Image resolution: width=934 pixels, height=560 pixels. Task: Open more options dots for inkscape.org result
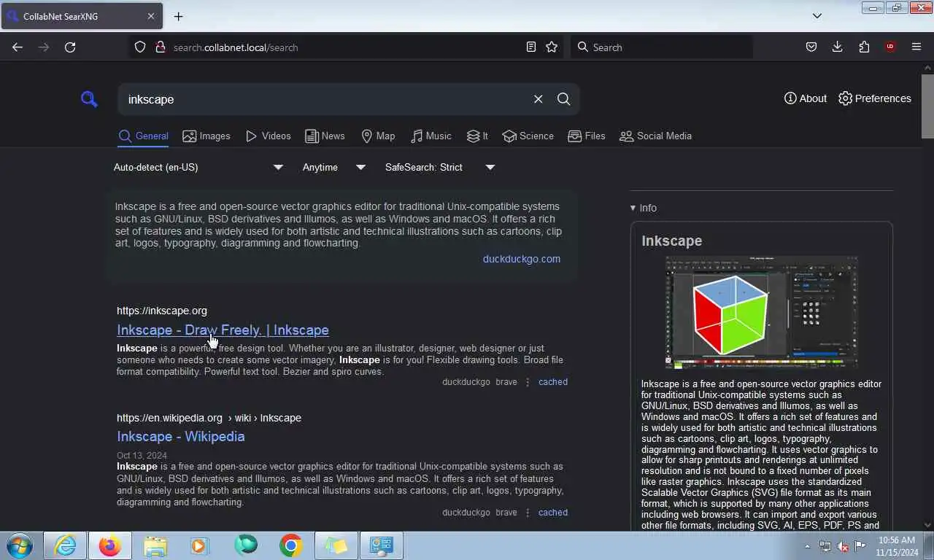[528, 382]
